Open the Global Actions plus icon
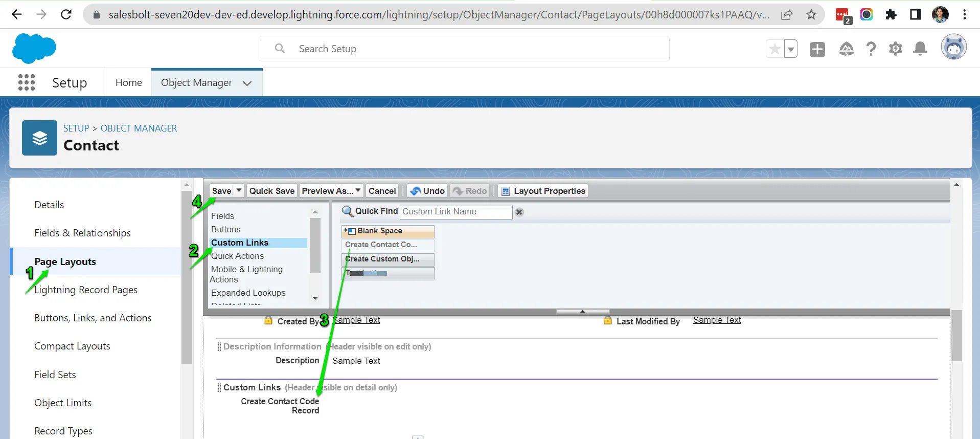Image resolution: width=980 pixels, height=439 pixels. pos(817,49)
